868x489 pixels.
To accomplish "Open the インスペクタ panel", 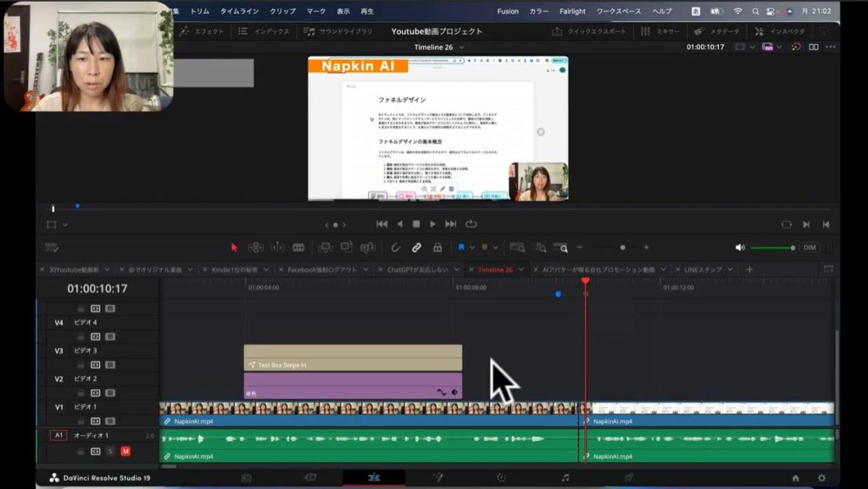I will (x=780, y=31).
